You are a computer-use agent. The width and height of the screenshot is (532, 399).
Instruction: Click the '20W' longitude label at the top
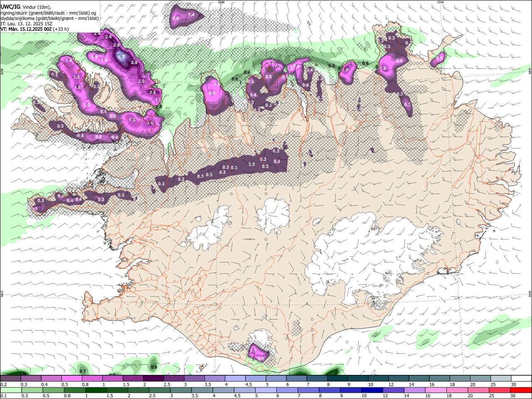[x=221, y=2]
